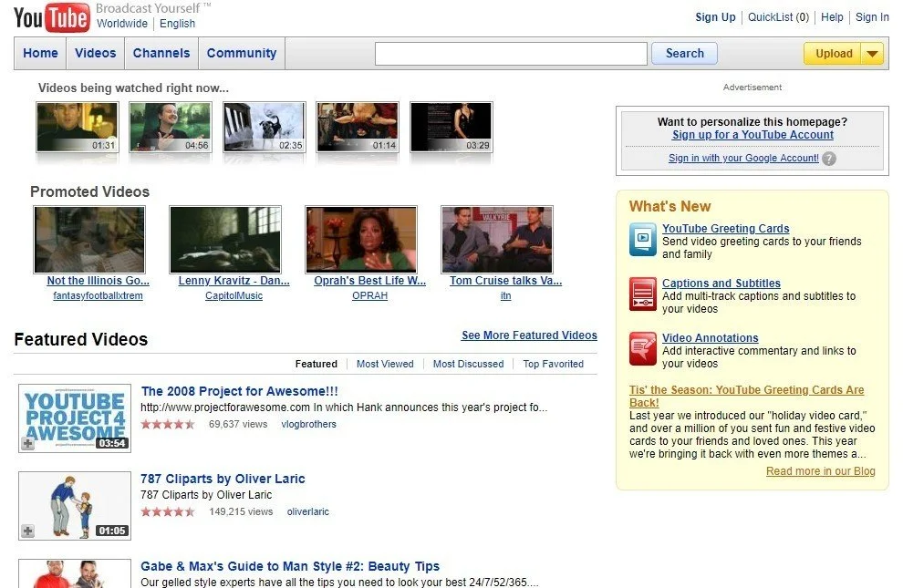Visit OPRAH channel link
Viewport: 903px width, 588px height.
369,295
